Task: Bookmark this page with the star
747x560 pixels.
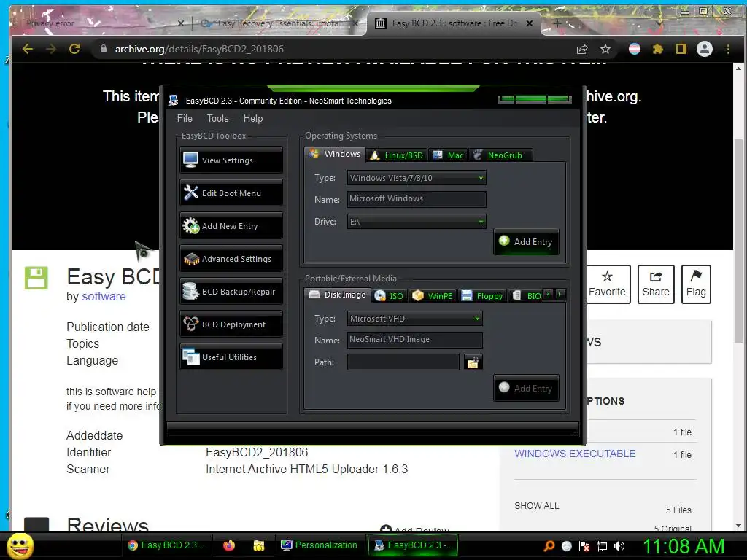Action: click(x=605, y=49)
